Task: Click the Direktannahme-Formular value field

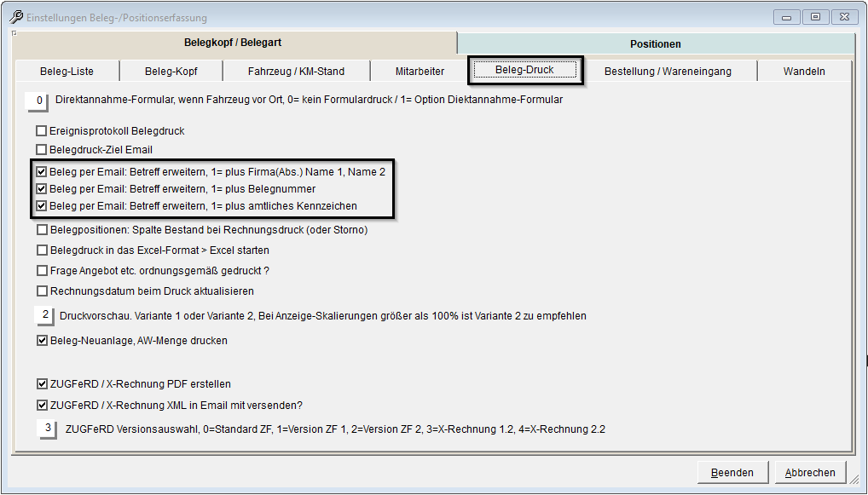Action: (37, 101)
